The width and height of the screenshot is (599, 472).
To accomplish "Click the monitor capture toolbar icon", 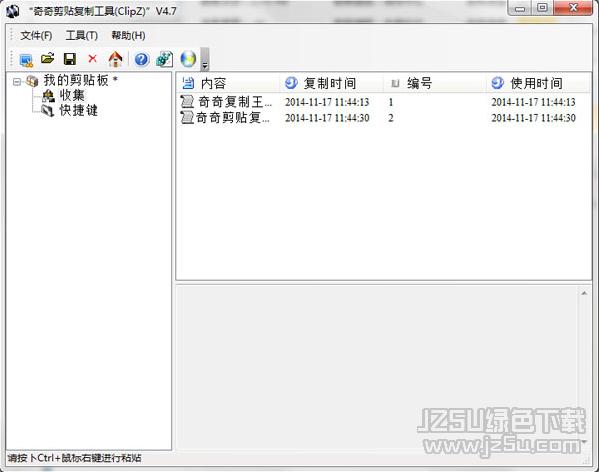I will pos(26,60).
